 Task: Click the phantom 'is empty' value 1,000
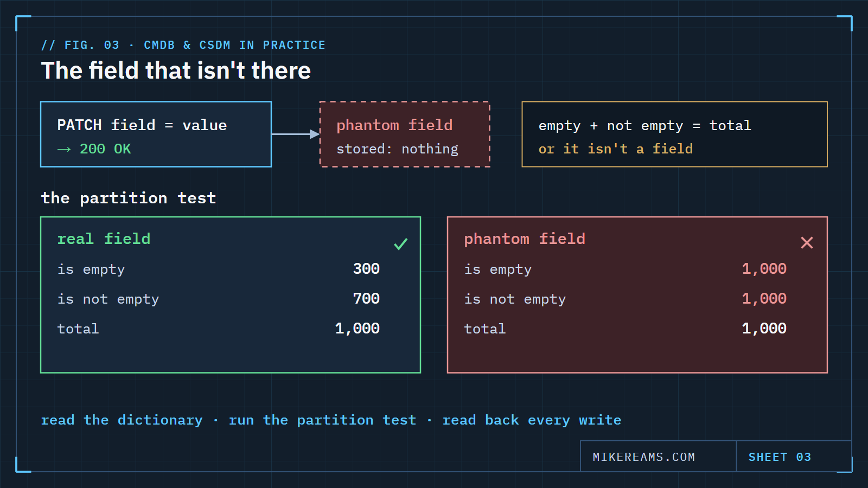pos(764,269)
